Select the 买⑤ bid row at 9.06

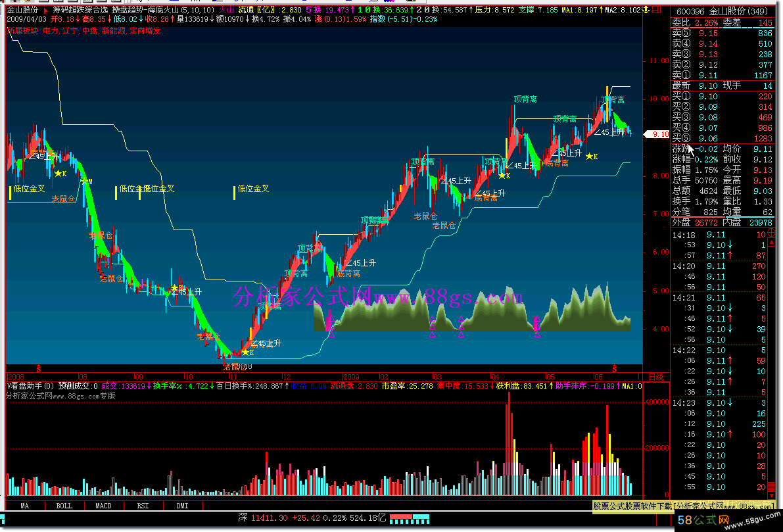pos(722,138)
